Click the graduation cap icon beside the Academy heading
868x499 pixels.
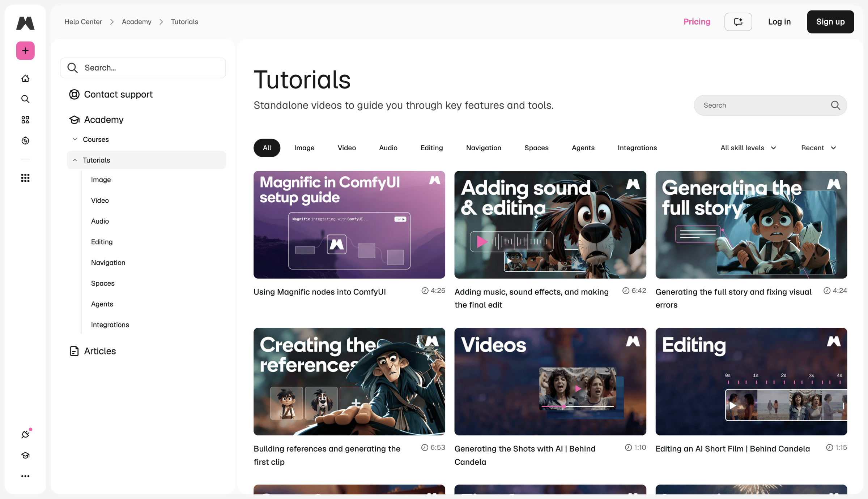(74, 120)
